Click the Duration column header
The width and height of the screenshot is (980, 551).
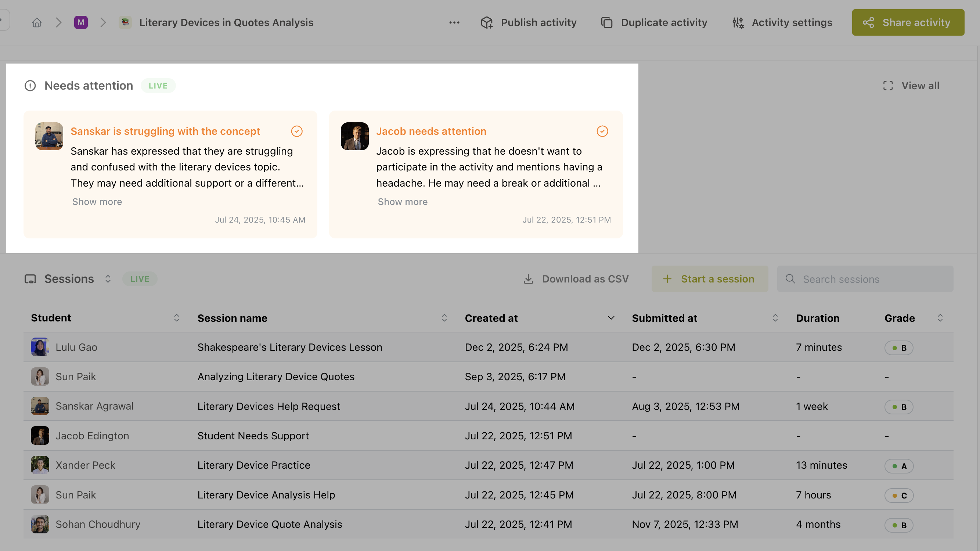[x=818, y=318]
